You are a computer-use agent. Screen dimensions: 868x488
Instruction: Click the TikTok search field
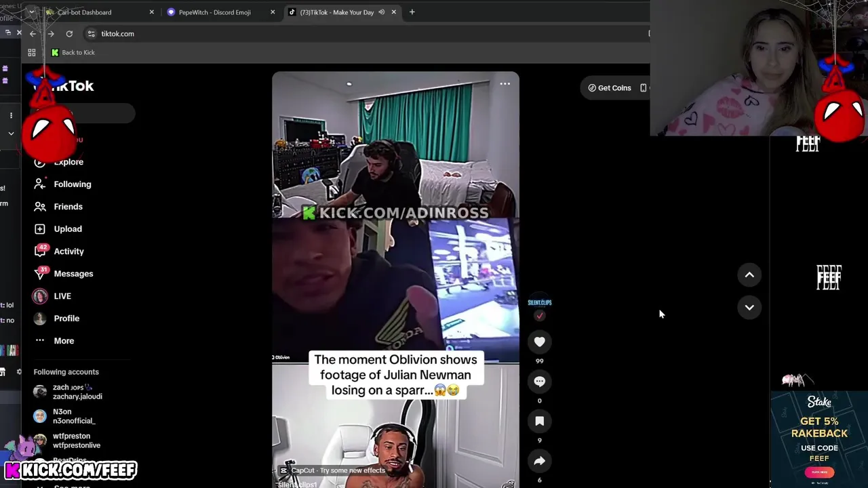pos(85,114)
